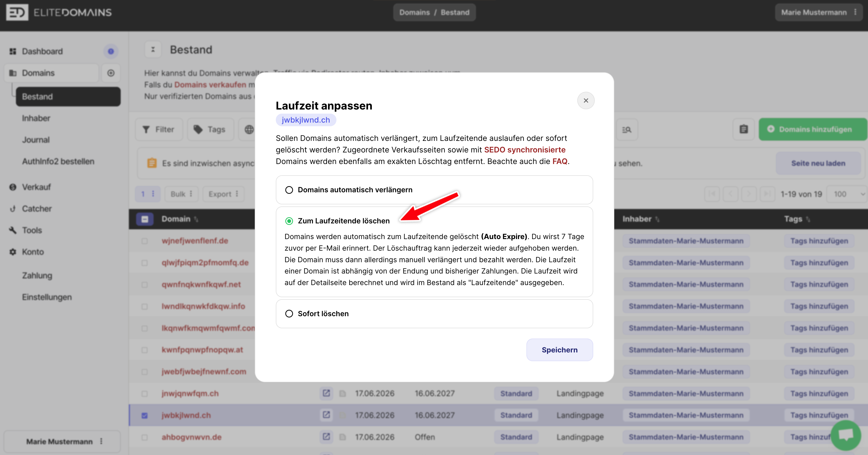Select Domains automatisch verlängern option

434,190
